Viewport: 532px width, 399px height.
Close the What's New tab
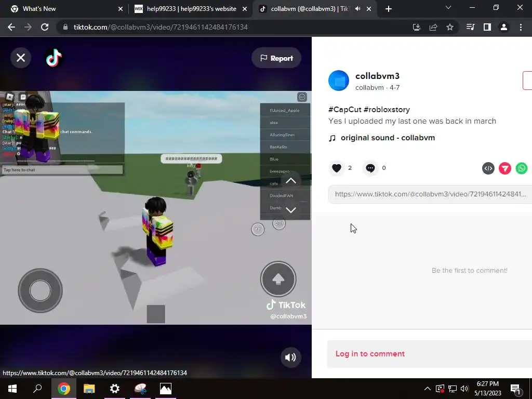(121, 9)
